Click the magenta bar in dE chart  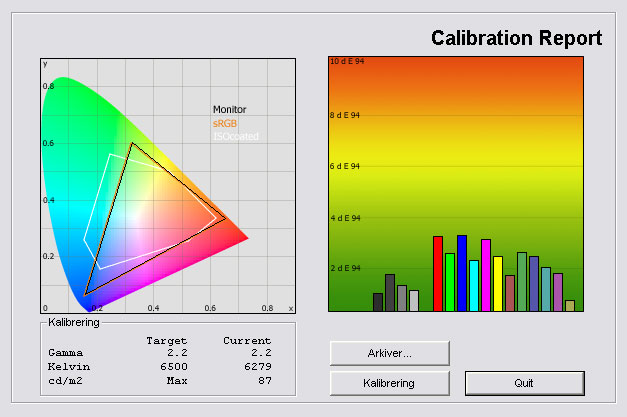486,275
